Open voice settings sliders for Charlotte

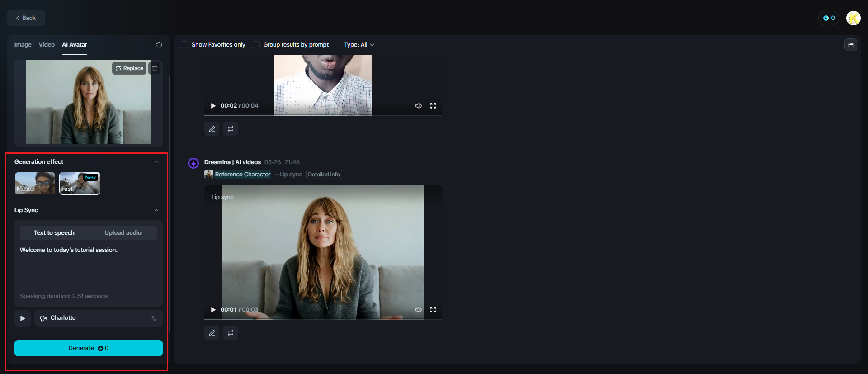tap(154, 318)
